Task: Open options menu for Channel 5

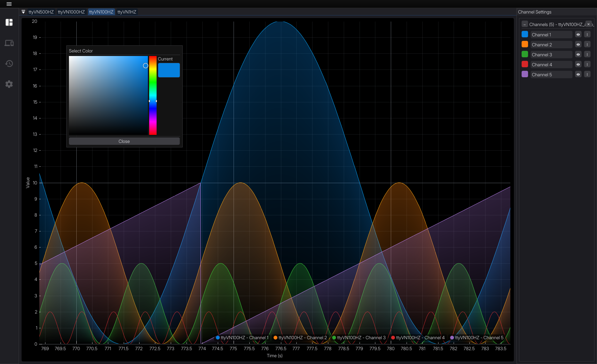Action: pyautogui.click(x=587, y=74)
